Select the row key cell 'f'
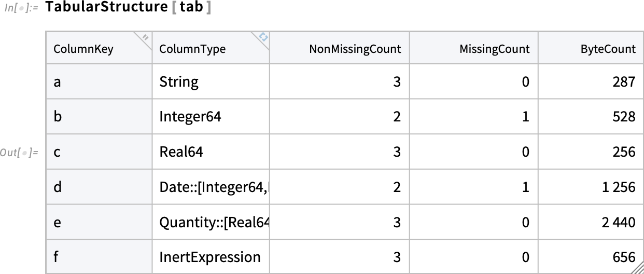The image size is (644, 274). pos(99,257)
